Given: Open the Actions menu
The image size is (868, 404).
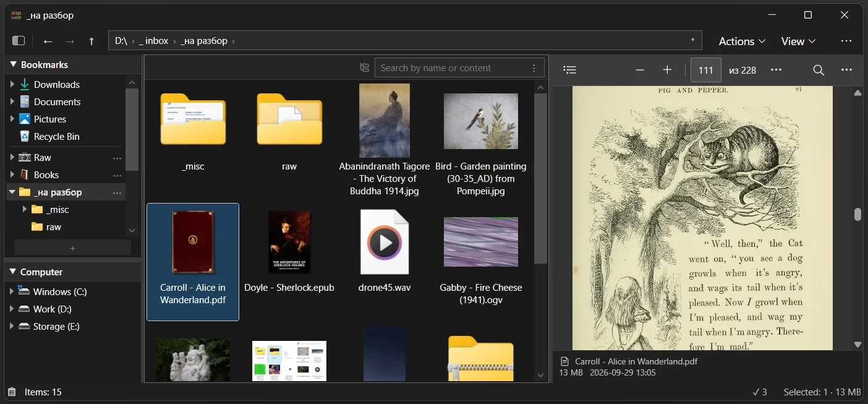Looking at the screenshot, I should point(742,41).
